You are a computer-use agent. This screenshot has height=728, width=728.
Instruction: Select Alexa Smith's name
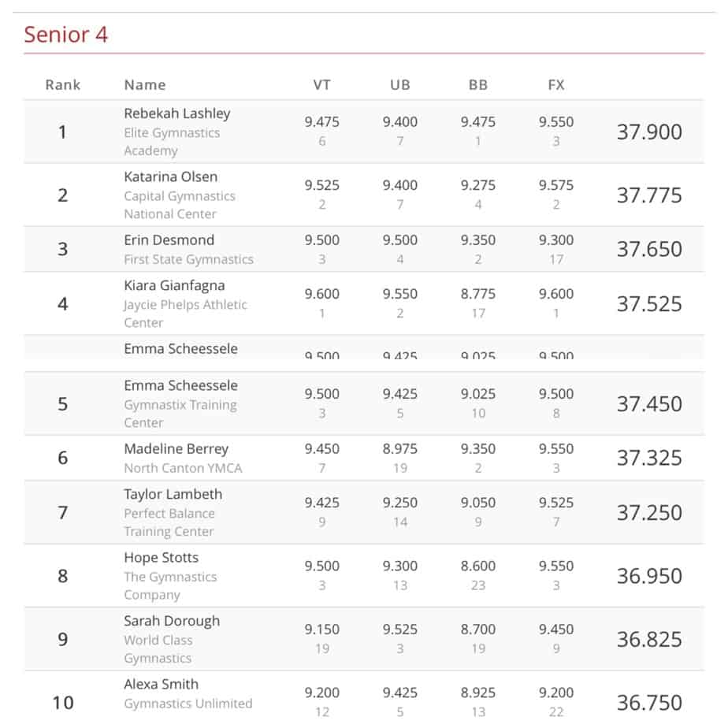[x=161, y=684]
